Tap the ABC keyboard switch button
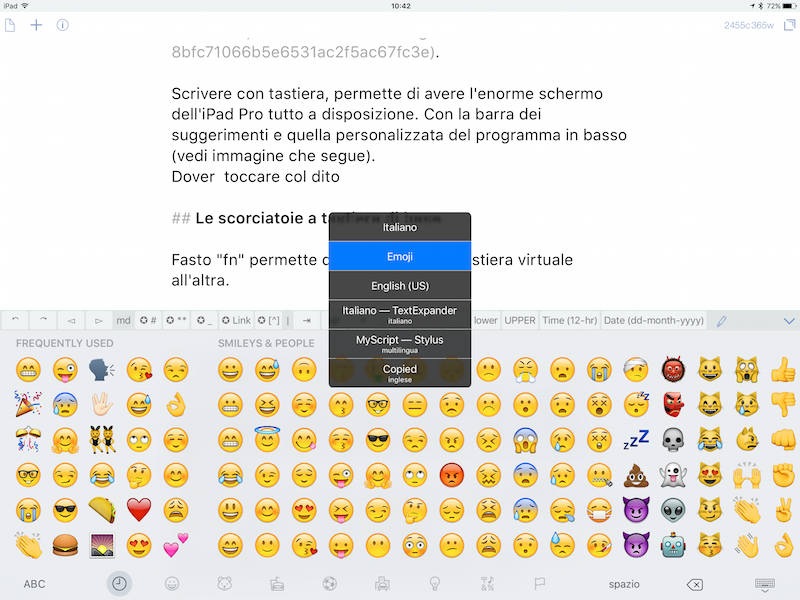 point(34,584)
